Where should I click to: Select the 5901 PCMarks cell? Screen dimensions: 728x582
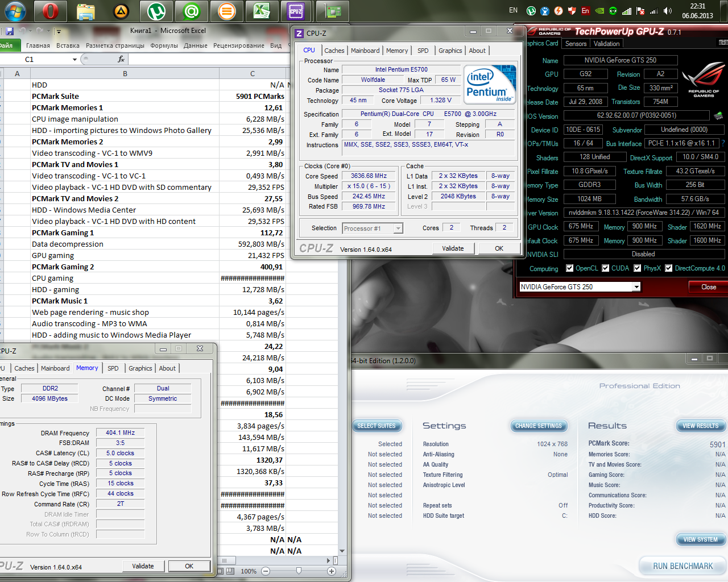point(253,96)
